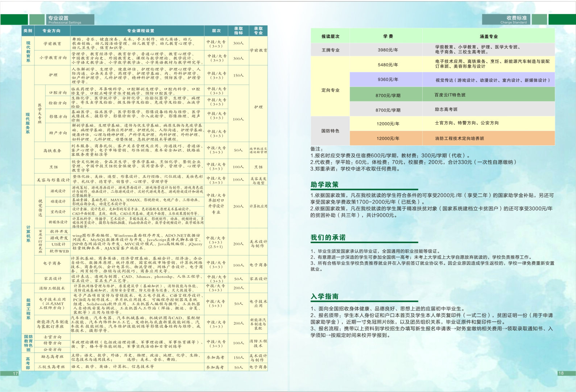The width and height of the screenshot is (576, 392).
Task: Click page number 18
Action: [x=561, y=373]
